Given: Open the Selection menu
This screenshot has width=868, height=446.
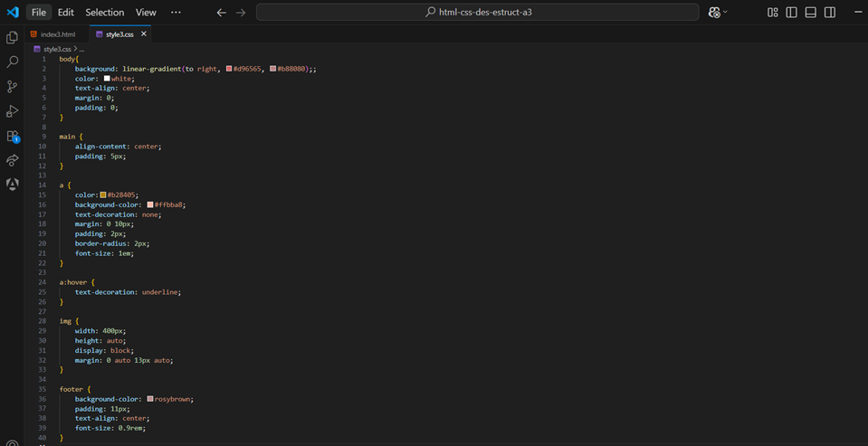Looking at the screenshot, I should pos(105,12).
